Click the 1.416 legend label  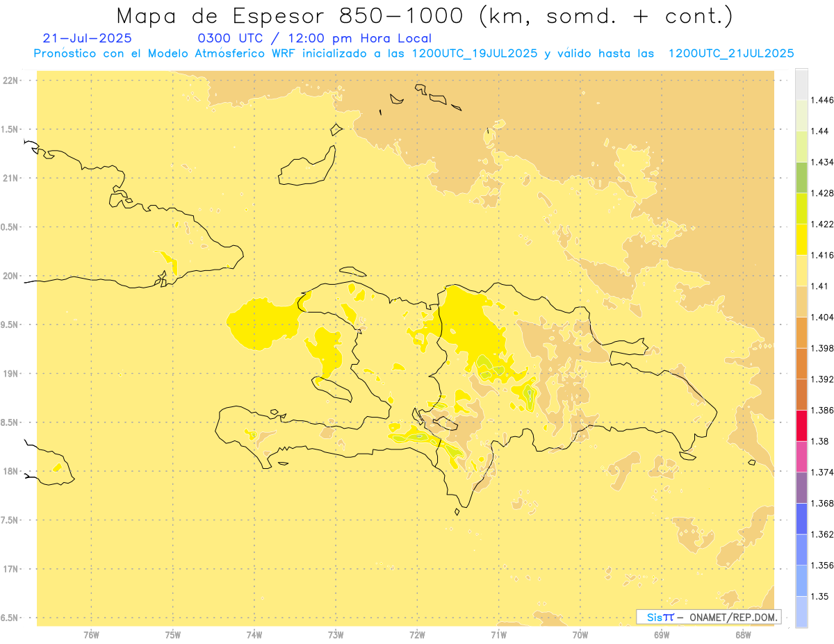824,255
